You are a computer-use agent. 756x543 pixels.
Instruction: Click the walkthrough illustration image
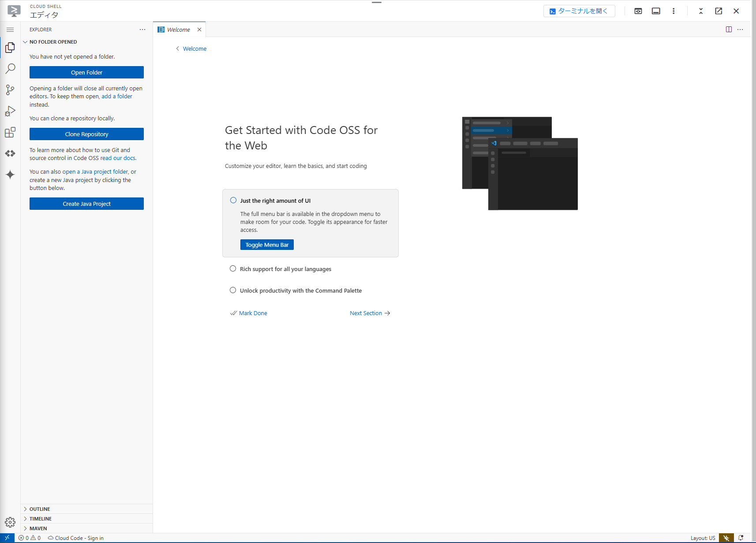pyautogui.click(x=520, y=164)
